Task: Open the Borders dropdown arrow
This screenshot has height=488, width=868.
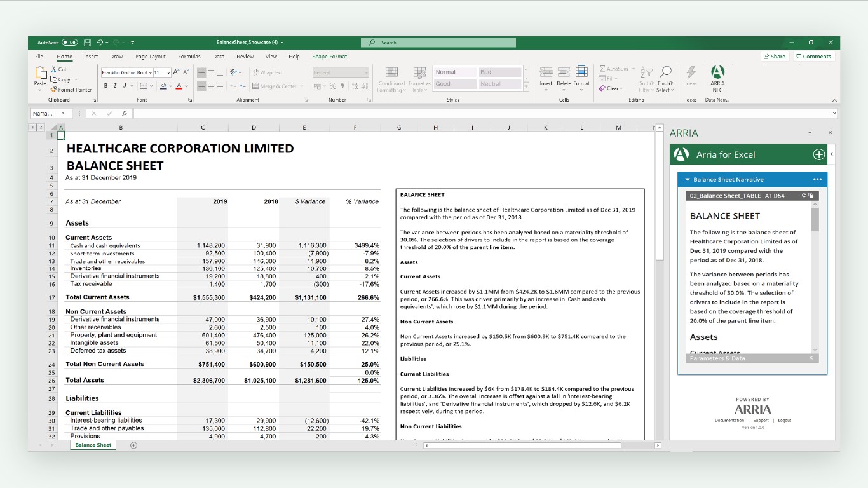Action: click(x=151, y=86)
